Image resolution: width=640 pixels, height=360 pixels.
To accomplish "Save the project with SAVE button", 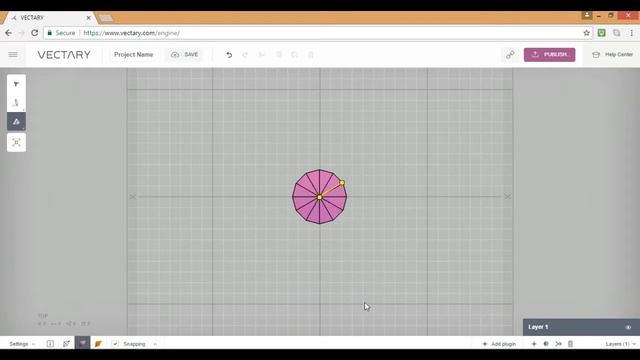I will pos(184,55).
